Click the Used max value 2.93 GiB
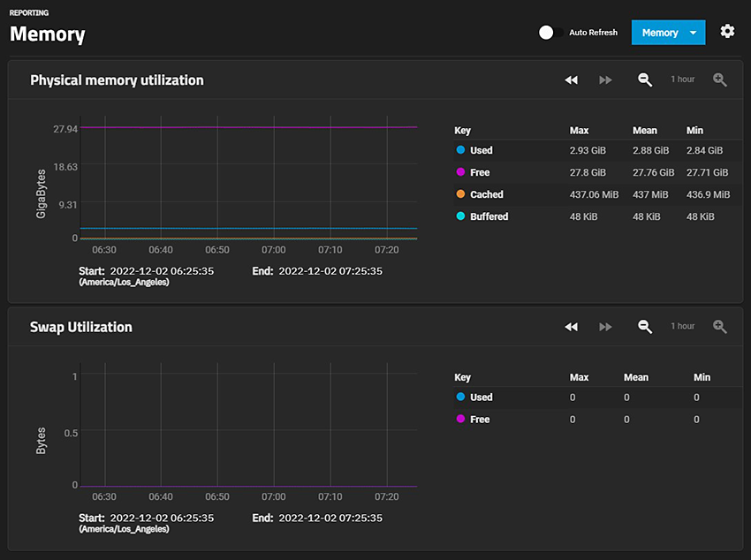This screenshot has height=560, width=751. pos(588,150)
